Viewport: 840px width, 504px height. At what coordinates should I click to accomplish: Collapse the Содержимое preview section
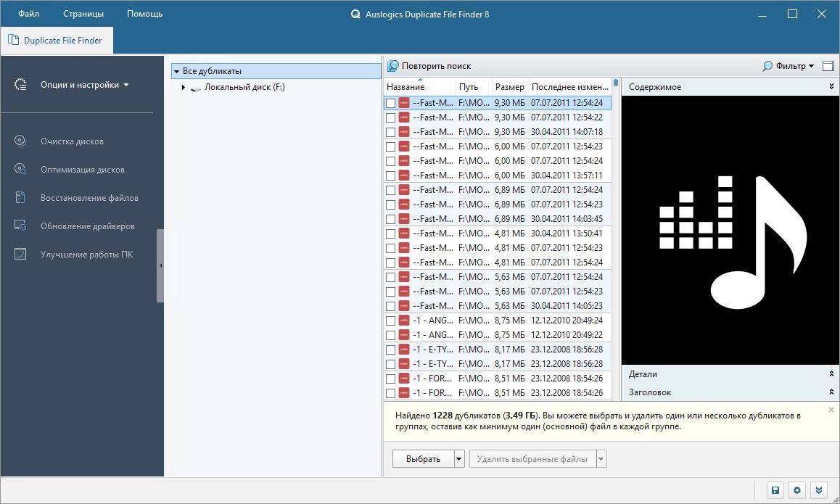(831, 86)
